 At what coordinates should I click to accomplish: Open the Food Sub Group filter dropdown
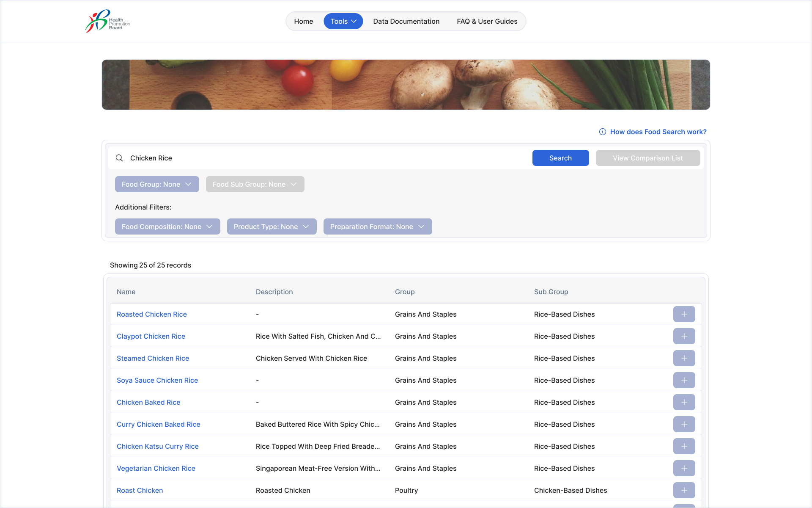[255, 184]
